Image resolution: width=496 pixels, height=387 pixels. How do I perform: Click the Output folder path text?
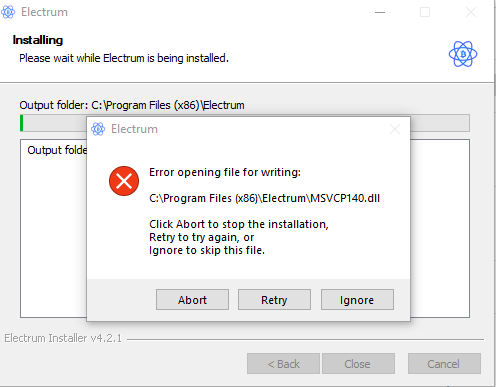[x=132, y=105]
